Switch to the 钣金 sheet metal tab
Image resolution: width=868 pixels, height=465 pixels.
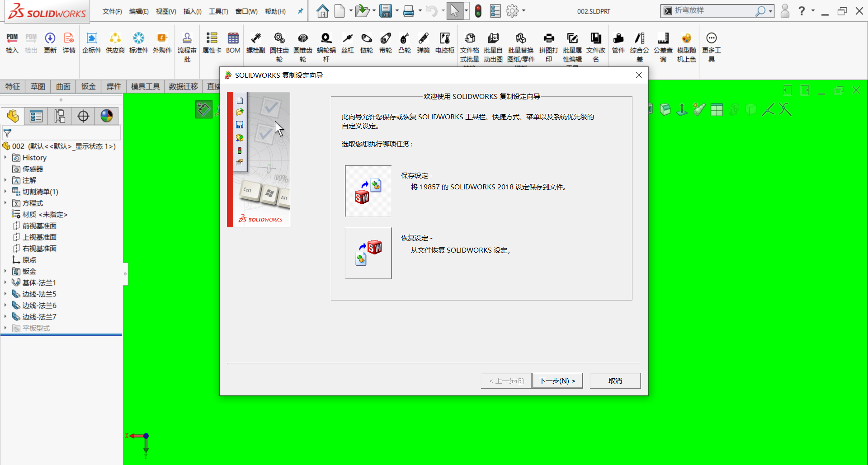pos(89,86)
